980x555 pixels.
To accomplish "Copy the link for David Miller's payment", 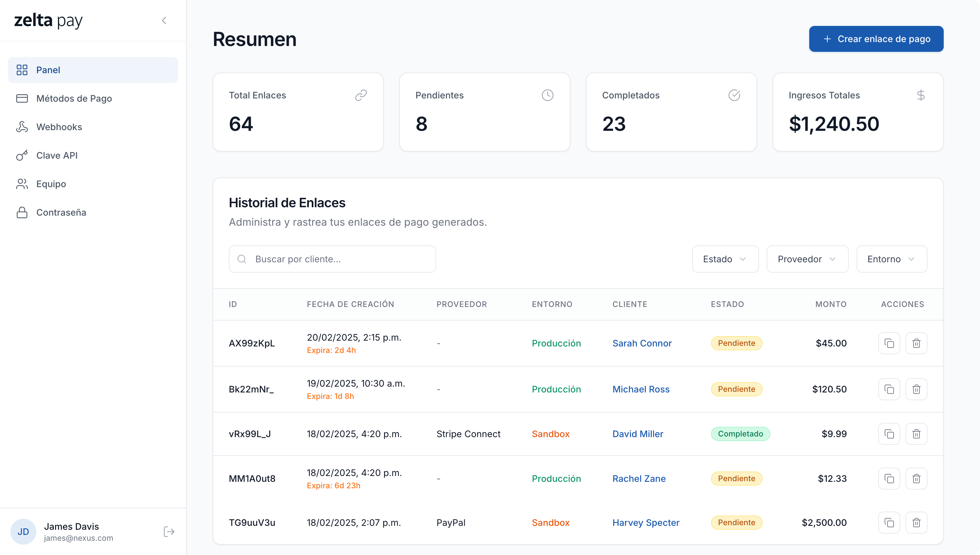I will [889, 434].
